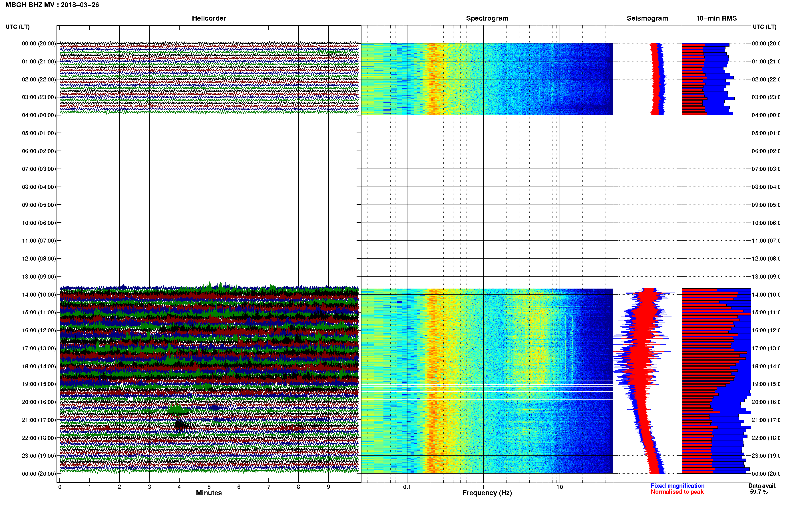
Task: Select the 'Helicorder' panel heading
Action: (209, 18)
